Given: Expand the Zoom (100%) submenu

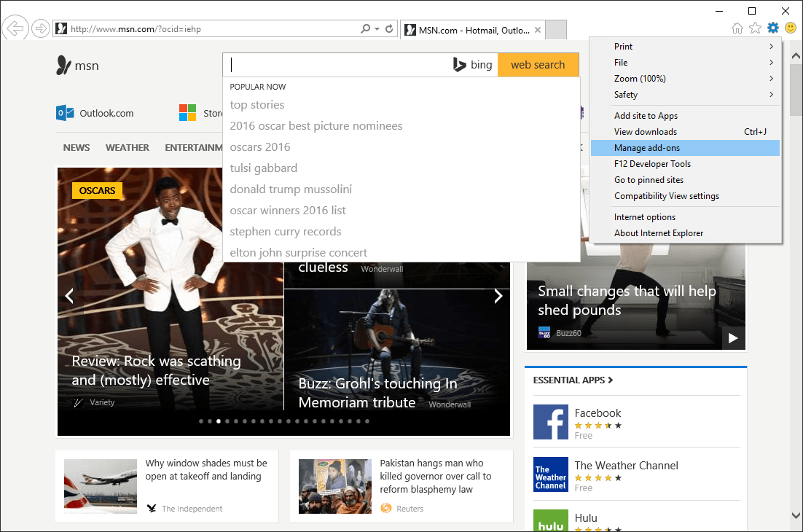Looking at the screenshot, I should [686, 78].
